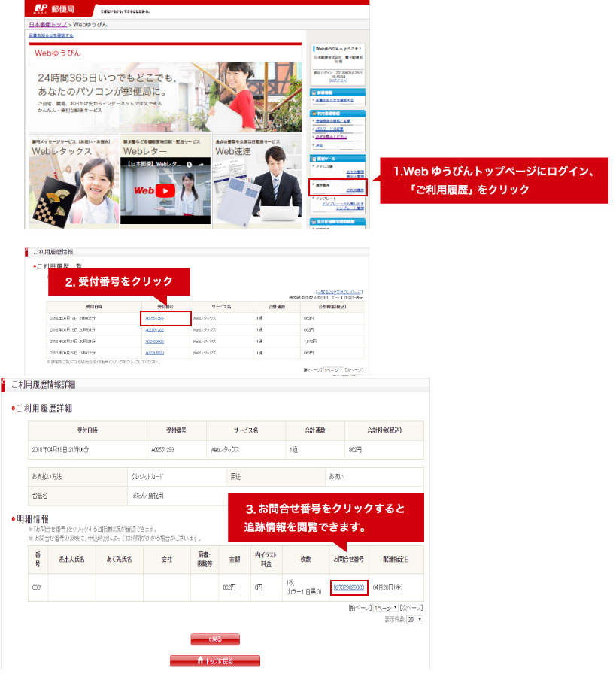Click the CSV download link above history table
The image size is (616, 677).
point(339,292)
